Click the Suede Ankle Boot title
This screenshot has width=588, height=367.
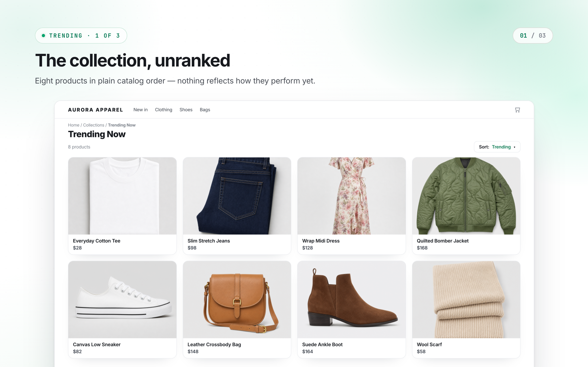click(x=322, y=345)
